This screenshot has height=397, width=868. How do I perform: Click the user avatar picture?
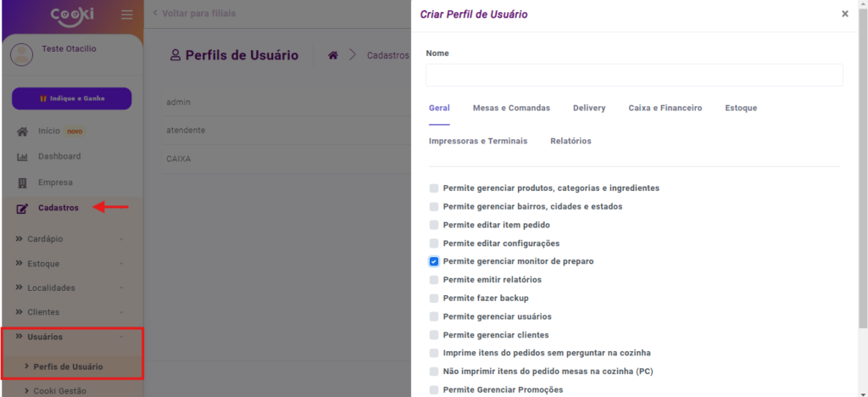click(x=21, y=55)
